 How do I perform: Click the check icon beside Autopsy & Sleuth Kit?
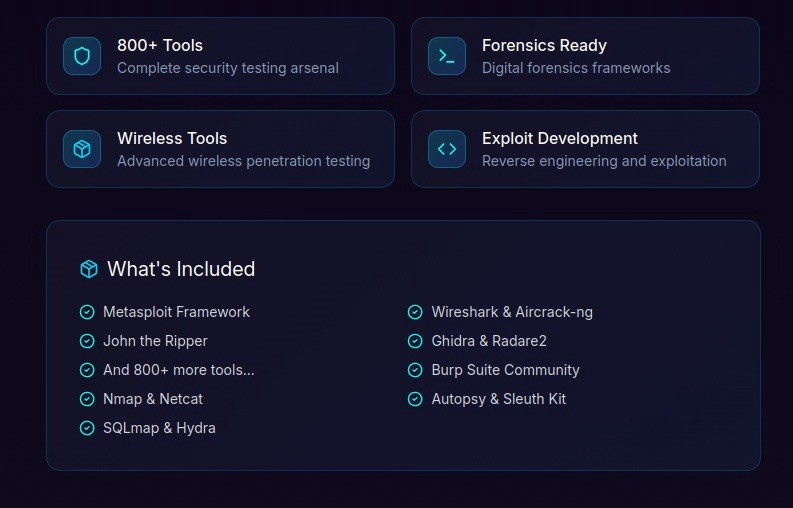[x=415, y=399]
